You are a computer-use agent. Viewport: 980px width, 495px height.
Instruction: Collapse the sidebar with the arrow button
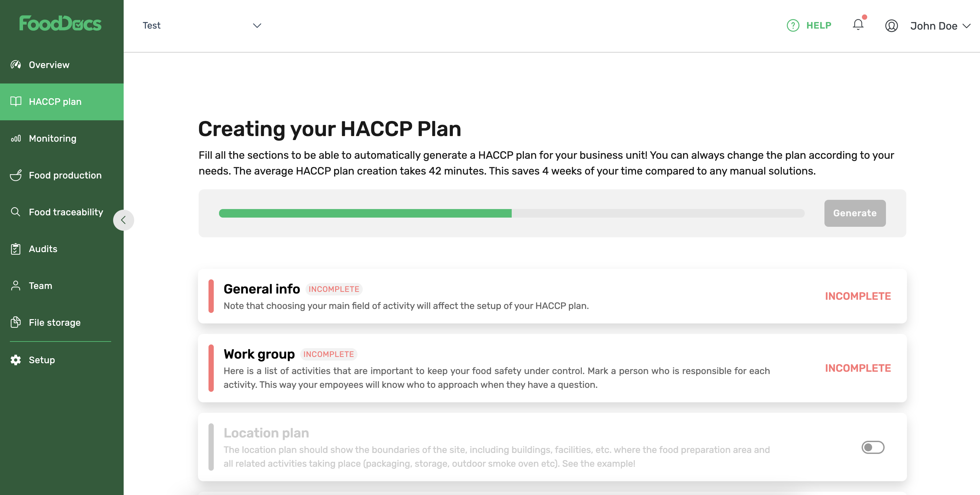pos(123,220)
